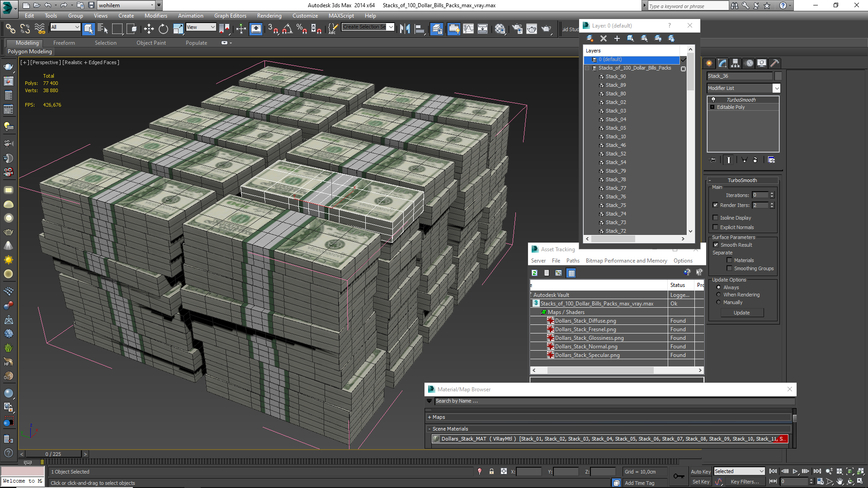Screen dimensions: 868x488
Task: Open the Modifiers menu
Action: (x=156, y=16)
